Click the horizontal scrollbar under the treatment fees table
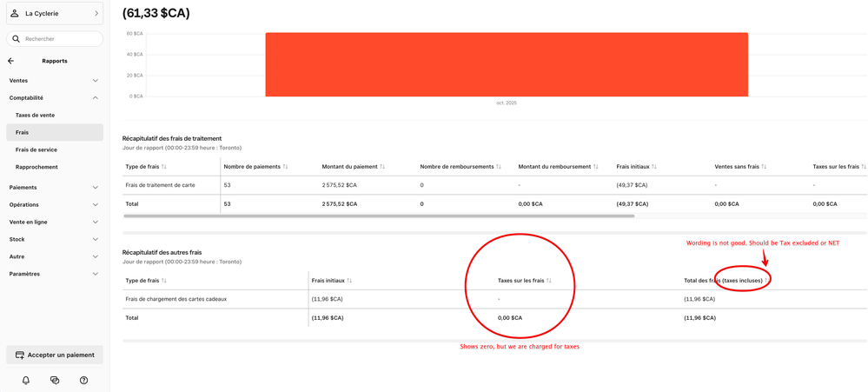Screen dimensions: 868x392 click(x=379, y=216)
